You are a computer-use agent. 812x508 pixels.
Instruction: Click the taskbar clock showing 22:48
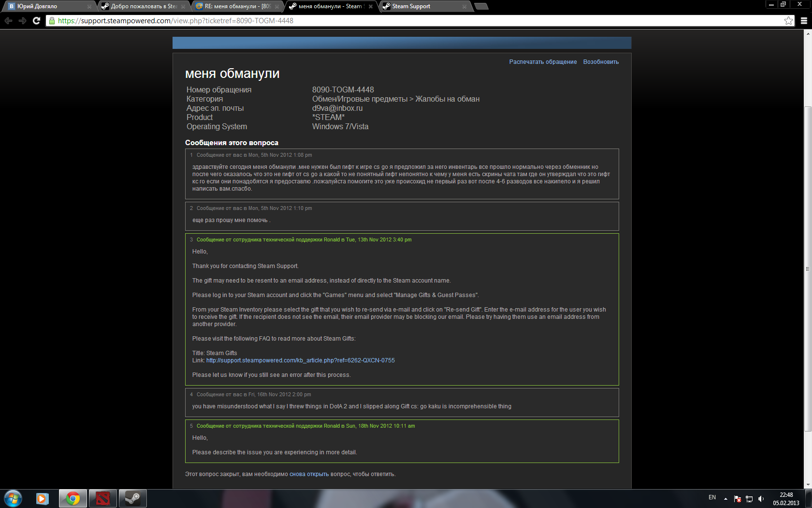[786, 499]
